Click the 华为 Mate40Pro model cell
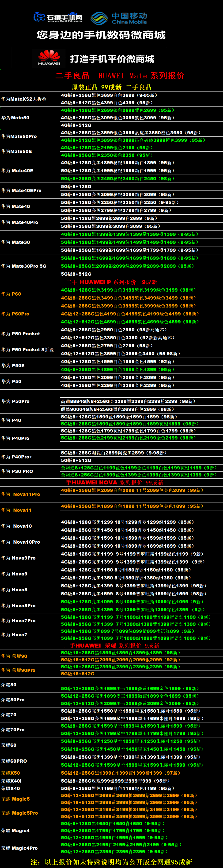 coord(30,222)
